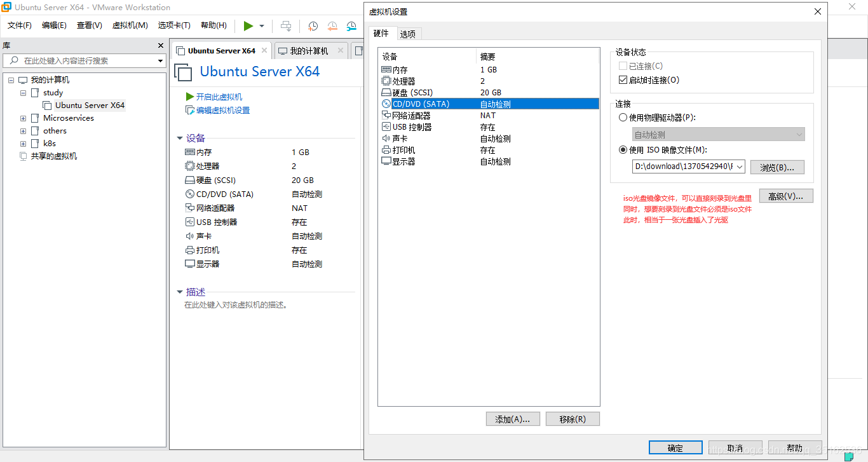Collapse the 描述 section in main window

click(x=180, y=292)
